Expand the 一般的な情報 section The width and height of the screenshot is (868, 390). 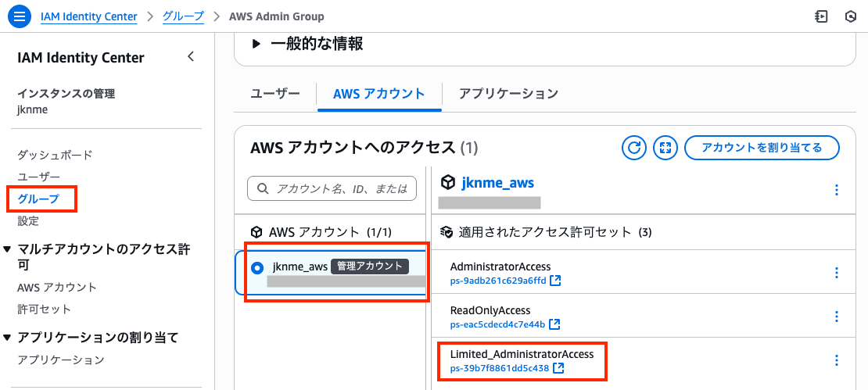[256, 45]
